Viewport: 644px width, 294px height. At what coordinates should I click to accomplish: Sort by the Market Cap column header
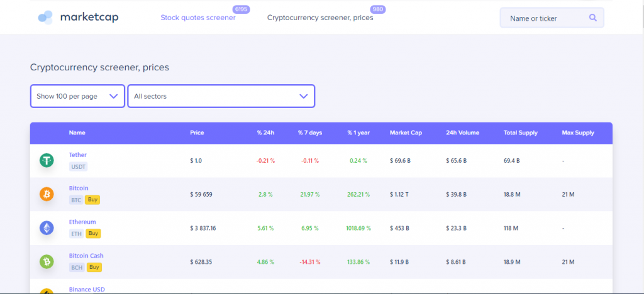(x=406, y=133)
